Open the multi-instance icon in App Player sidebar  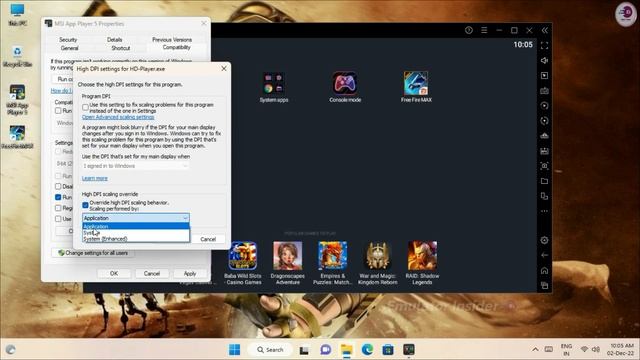[x=544, y=196]
